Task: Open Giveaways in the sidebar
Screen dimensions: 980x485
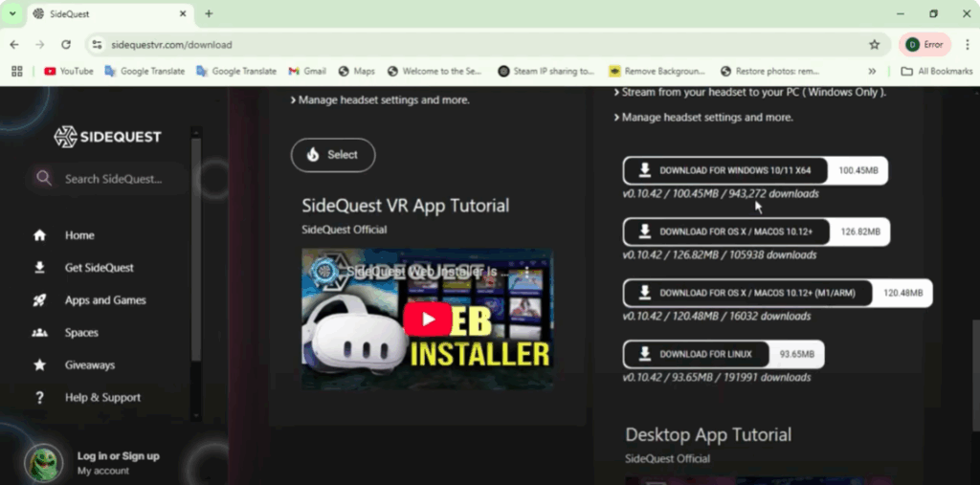Action: [89, 365]
